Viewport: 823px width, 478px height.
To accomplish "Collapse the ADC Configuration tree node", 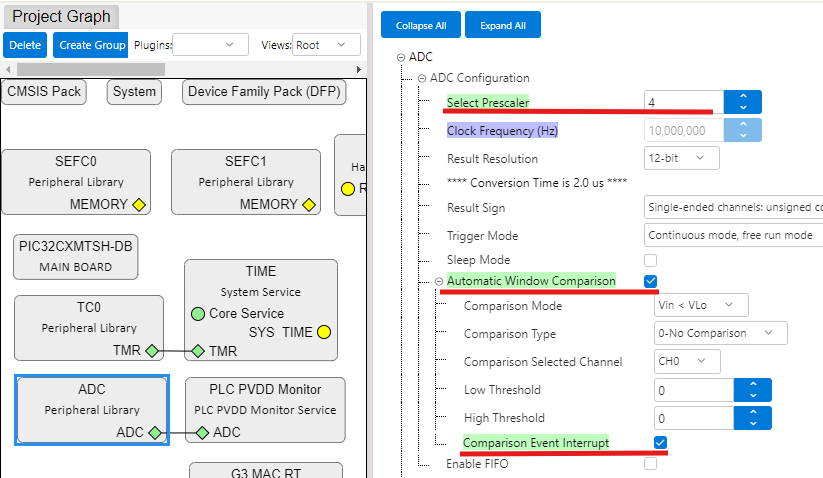I will 422,78.
